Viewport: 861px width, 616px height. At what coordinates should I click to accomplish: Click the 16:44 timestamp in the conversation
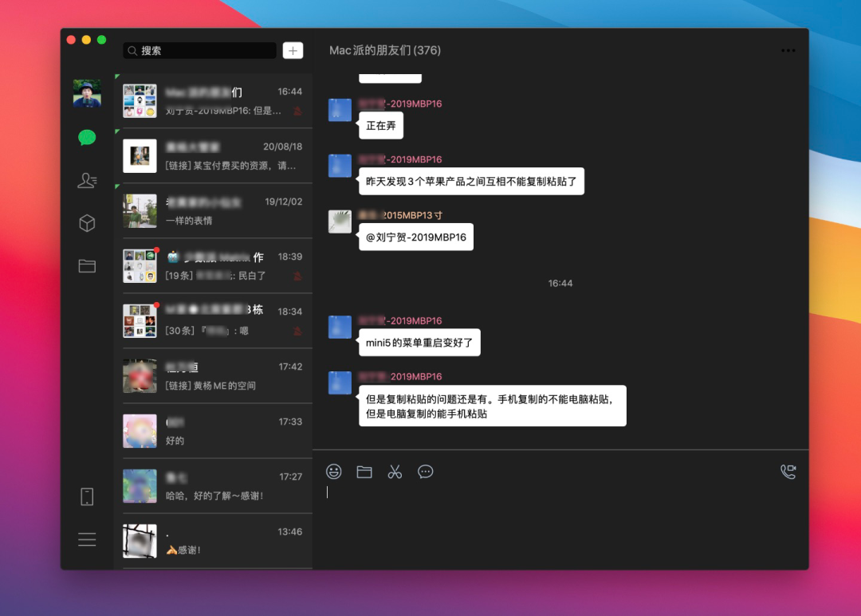(560, 283)
